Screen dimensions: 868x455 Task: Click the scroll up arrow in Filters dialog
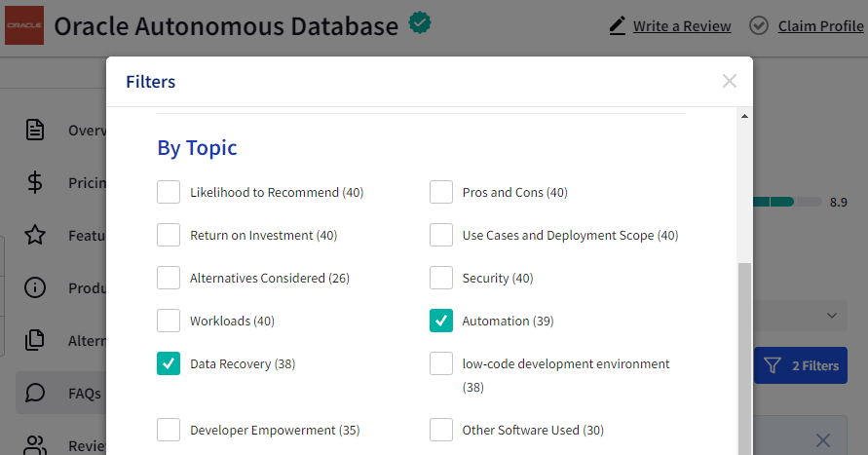744,116
